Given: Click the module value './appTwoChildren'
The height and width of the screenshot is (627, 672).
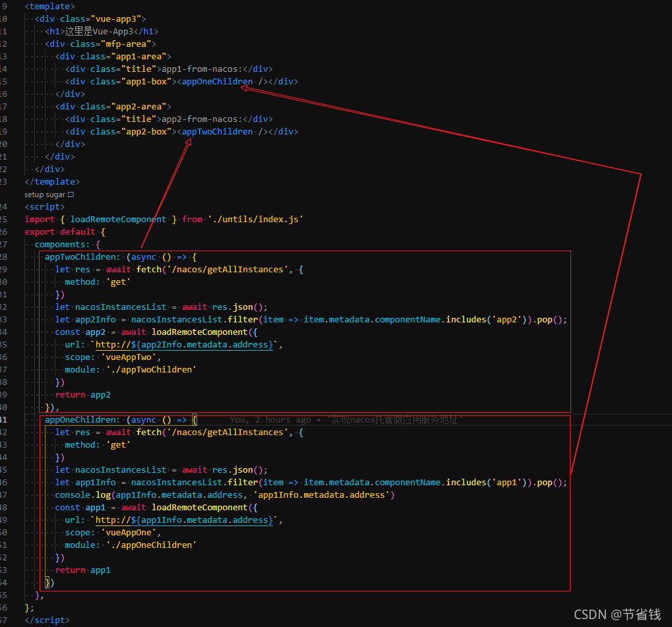Looking at the screenshot, I should coord(151,369).
